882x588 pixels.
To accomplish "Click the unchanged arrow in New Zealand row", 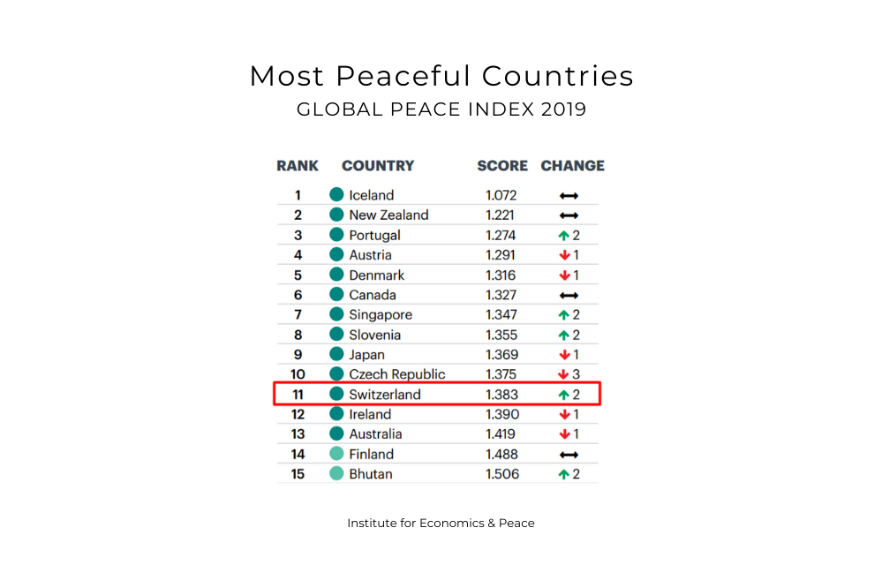I will click(569, 215).
